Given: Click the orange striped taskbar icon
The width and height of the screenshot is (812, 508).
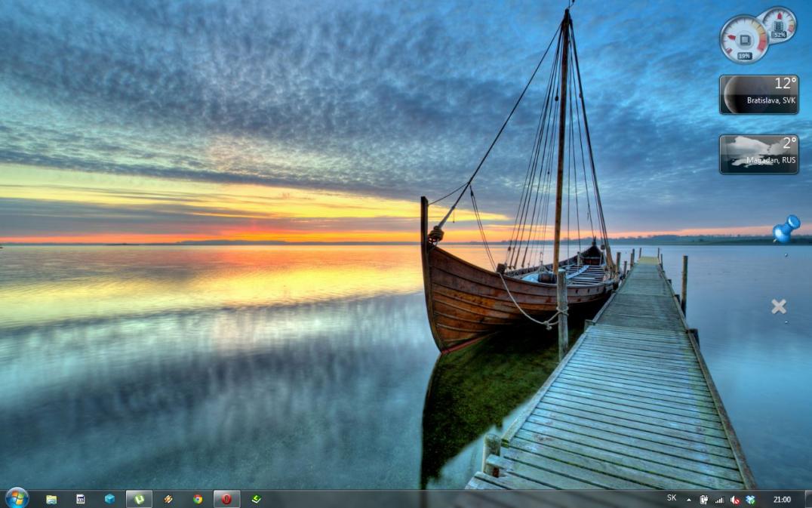Looking at the screenshot, I should (x=168, y=499).
